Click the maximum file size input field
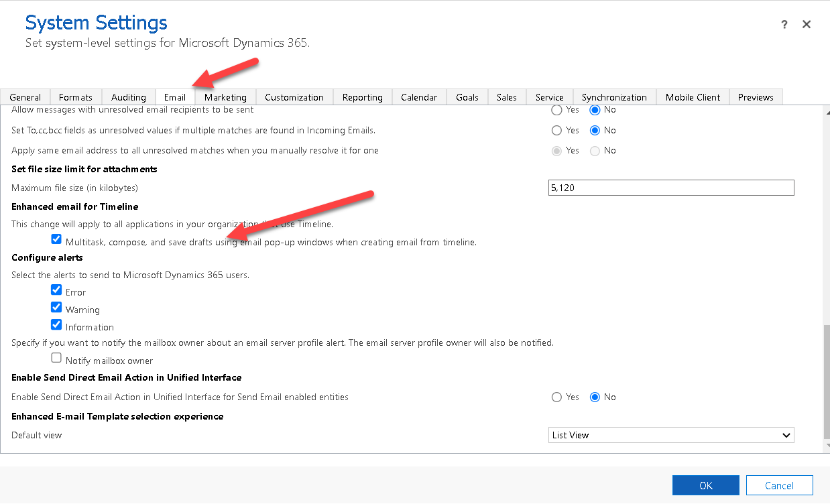 (670, 187)
